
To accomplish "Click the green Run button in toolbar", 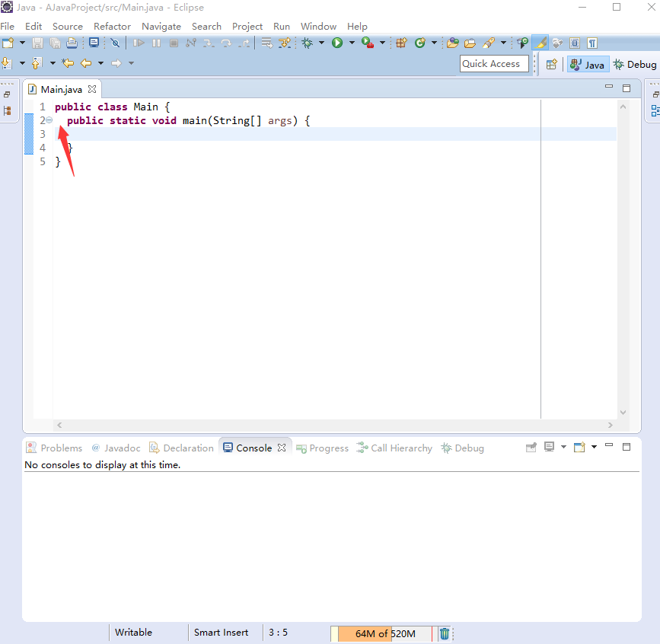I will pyautogui.click(x=336, y=43).
